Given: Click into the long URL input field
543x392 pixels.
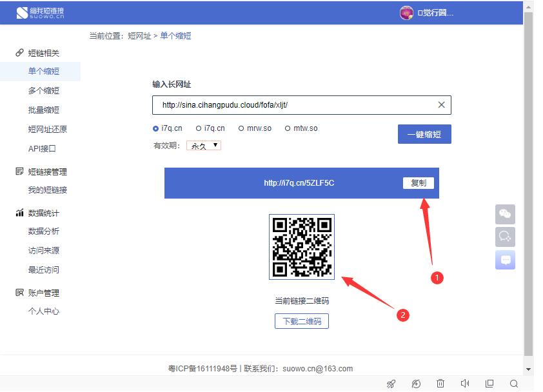Looking at the screenshot, I should pos(302,105).
